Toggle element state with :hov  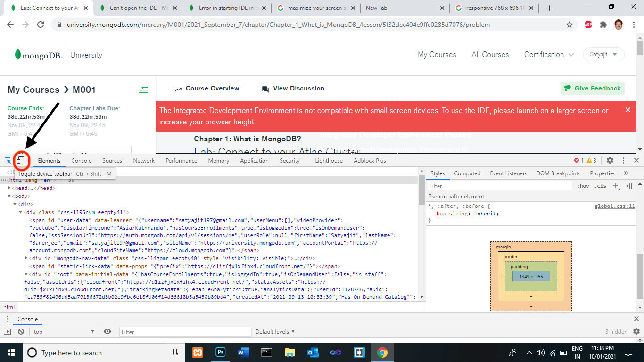point(583,186)
